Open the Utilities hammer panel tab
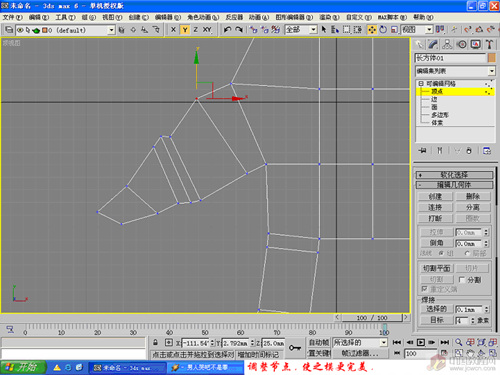This screenshot has height=375, width=500. [x=489, y=45]
